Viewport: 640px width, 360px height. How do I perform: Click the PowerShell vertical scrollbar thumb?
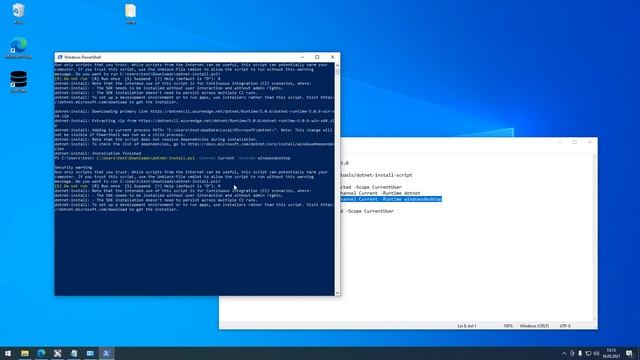pyautogui.click(x=337, y=72)
